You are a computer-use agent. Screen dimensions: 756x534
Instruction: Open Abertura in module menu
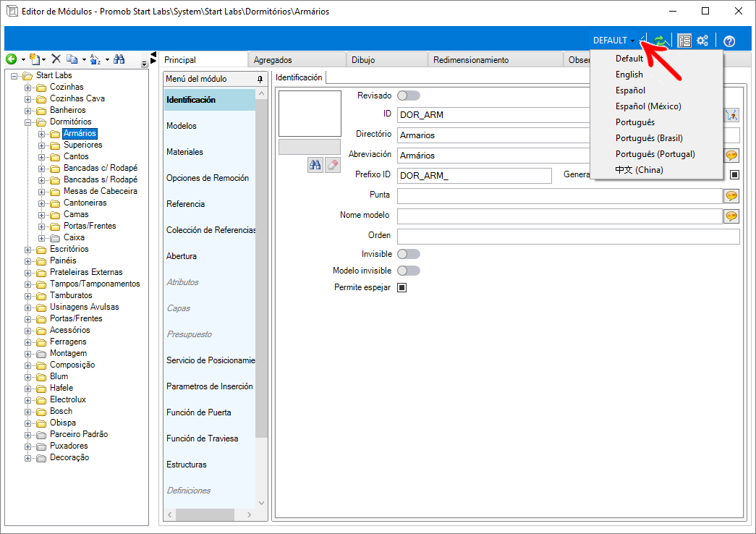coord(209,256)
